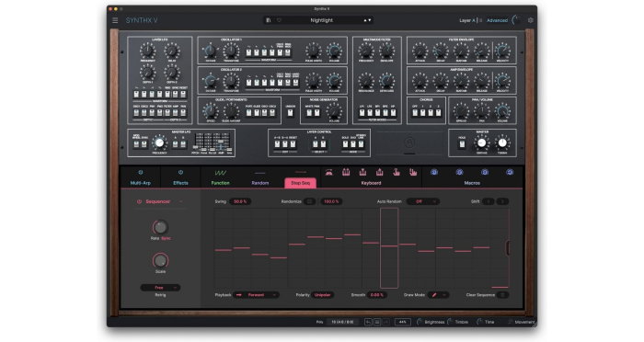Click the Macros tab label
This screenshot has width=644, height=342.
472,183
